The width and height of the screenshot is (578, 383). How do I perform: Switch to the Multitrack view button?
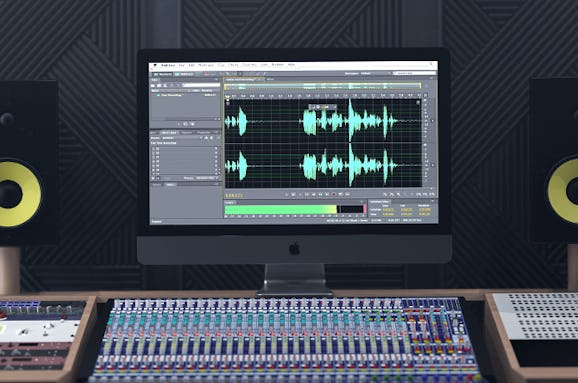(185, 74)
